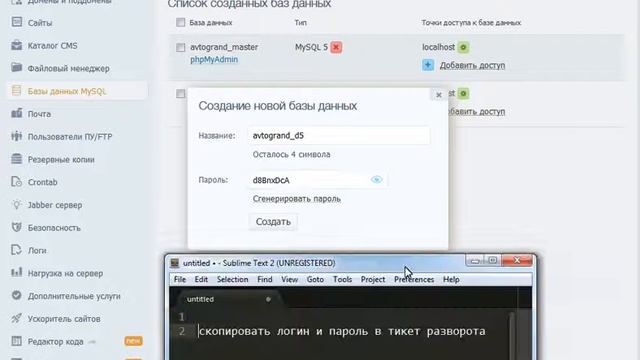Close the Создание новой базы данных dialog
This screenshot has height=360, width=640.
tap(439, 95)
